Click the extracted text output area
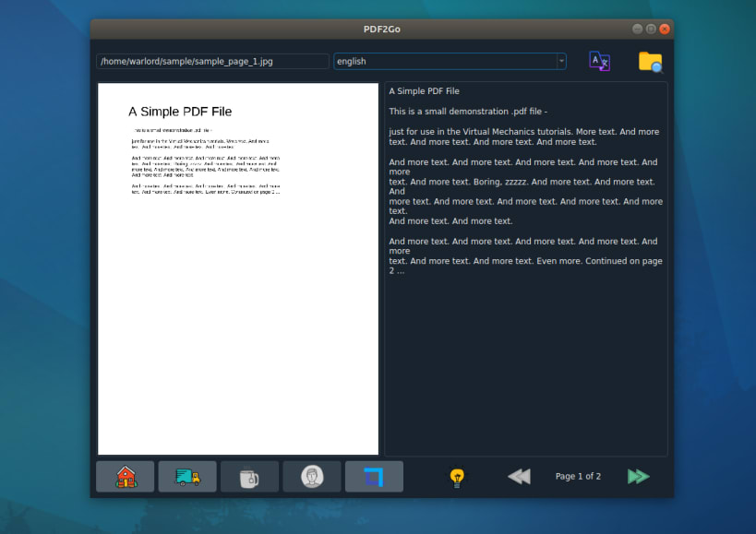Image resolution: width=756 pixels, height=534 pixels. [x=526, y=268]
